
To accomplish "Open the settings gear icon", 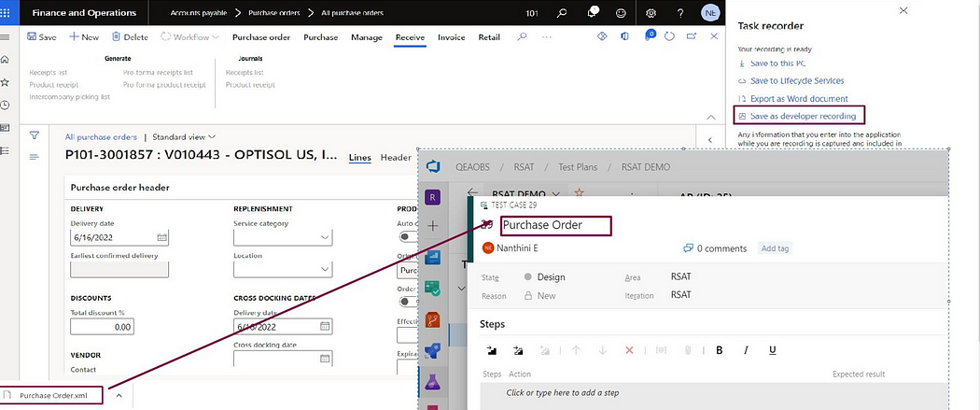I will coord(651,12).
